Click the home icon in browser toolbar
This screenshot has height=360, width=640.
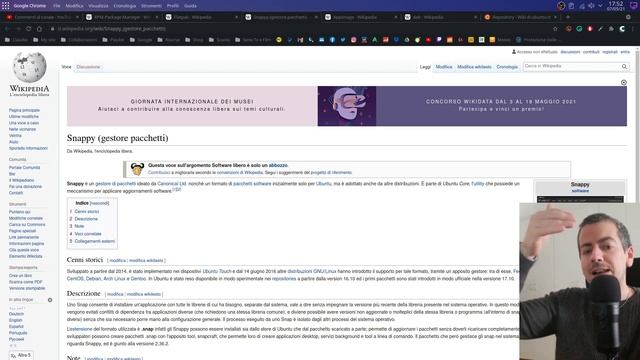pyautogui.click(x=40, y=29)
